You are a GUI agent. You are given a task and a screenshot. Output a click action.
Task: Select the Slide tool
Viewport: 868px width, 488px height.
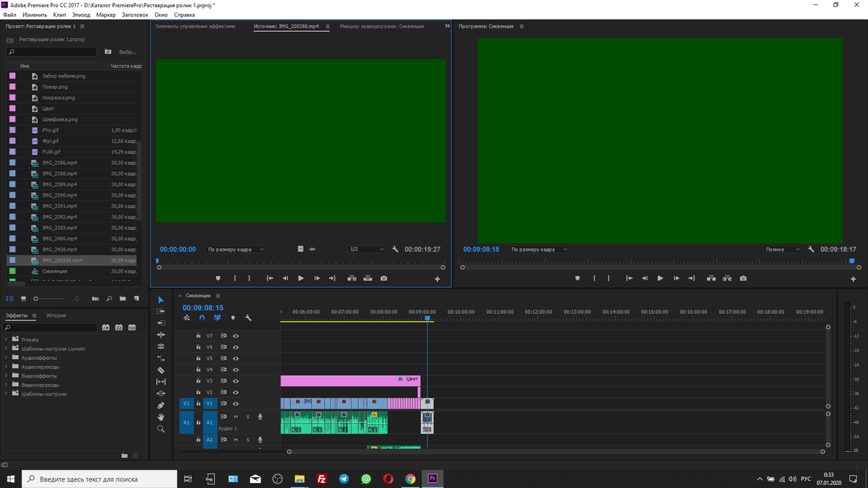(161, 393)
